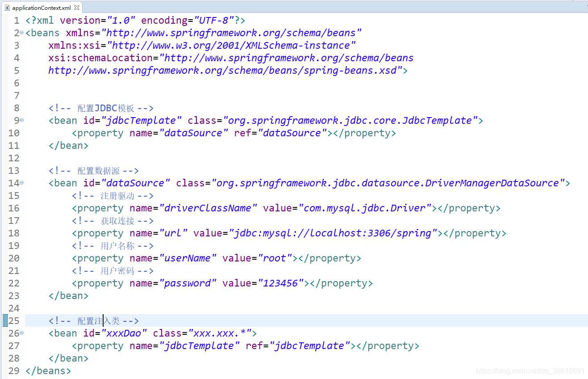
Task: Click the change marker beside line 25
Action: coord(5,320)
